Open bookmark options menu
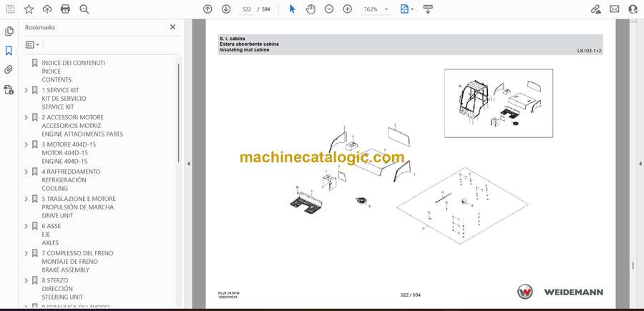 click(x=32, y=45)
